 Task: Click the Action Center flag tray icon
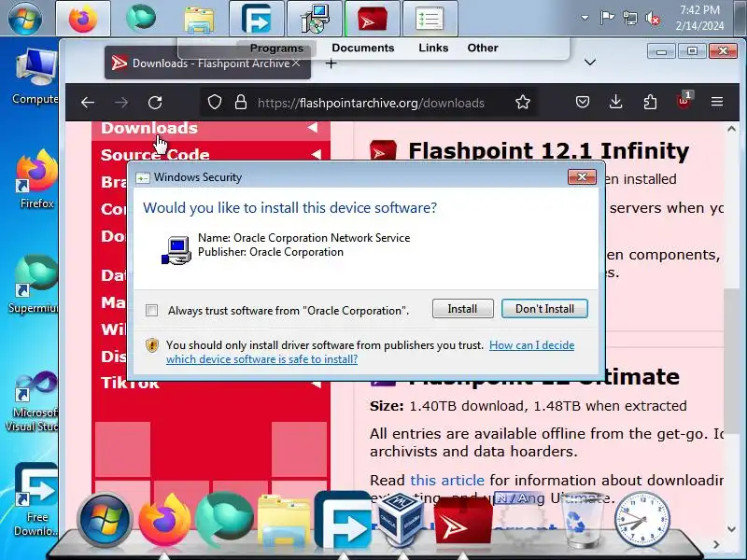607,18
